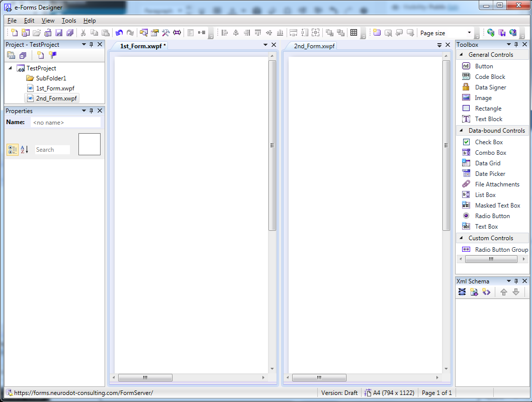532x402 pixels.
Task: Open the View menu
Action: pyautogui.click(x=48, y=21)
